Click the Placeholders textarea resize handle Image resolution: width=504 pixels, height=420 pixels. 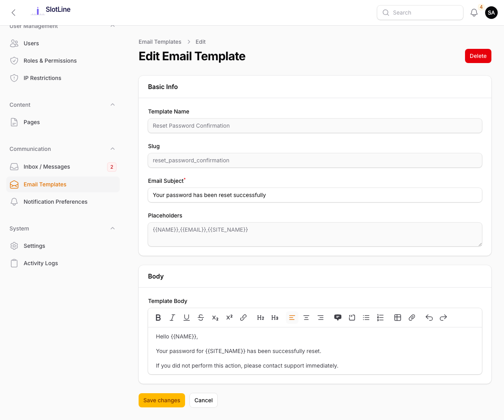(480, 244)
